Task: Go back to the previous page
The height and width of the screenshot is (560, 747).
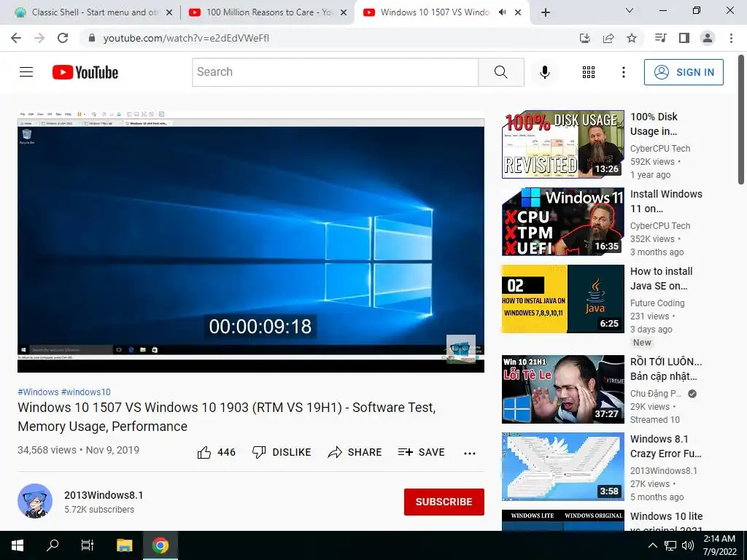Action: click(16, 38)
